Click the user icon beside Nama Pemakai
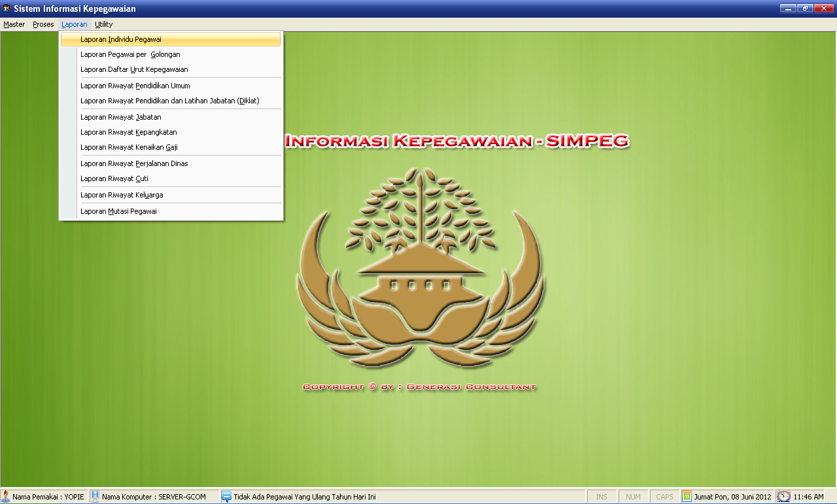The width and height of the screenshot is (837, 504). pos(6,497)
